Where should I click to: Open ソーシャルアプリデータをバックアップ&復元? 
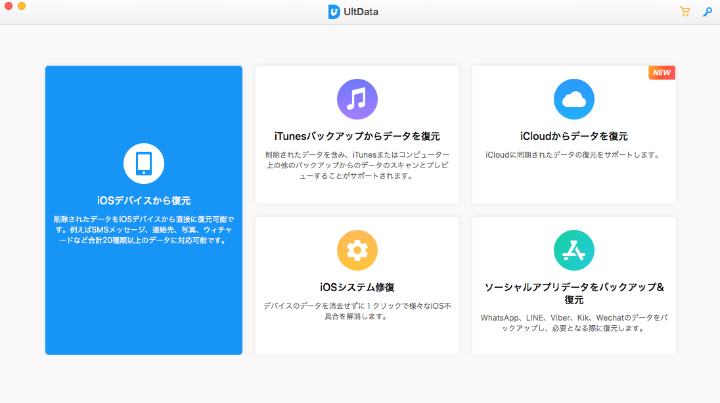[x=574, y=293]
